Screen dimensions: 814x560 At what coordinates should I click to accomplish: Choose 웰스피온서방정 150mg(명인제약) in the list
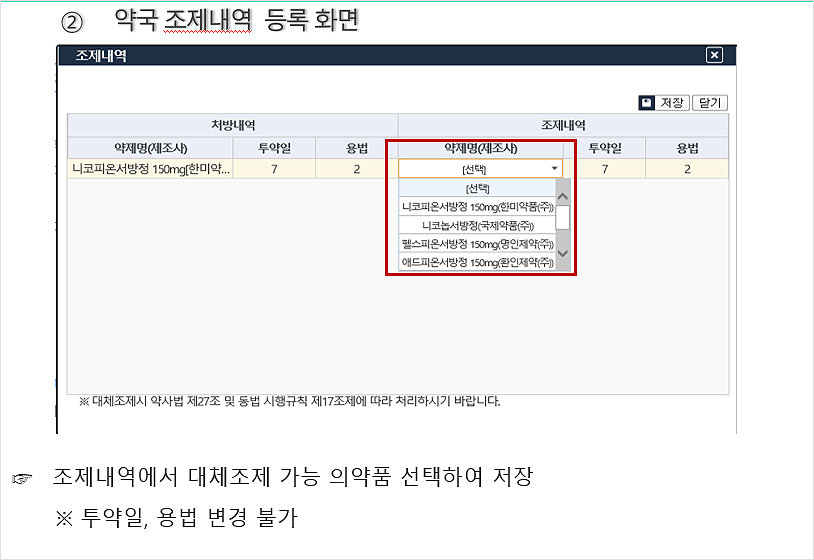[x=477, y=244]
